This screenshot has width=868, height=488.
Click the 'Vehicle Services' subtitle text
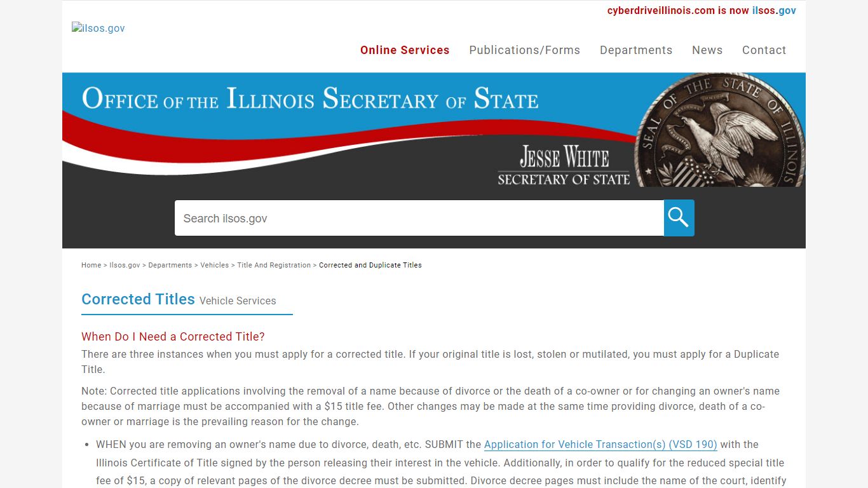pos(238,301)
